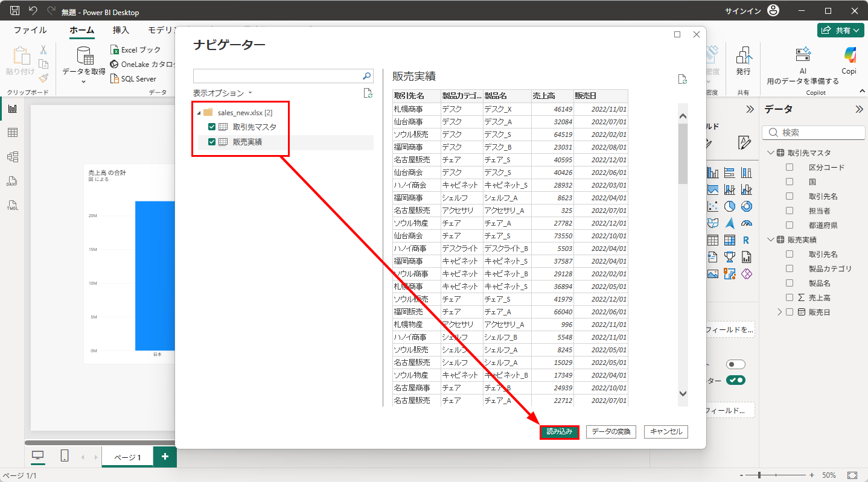
Task: Check the 製品カテゴリ field
Action: 790,268
